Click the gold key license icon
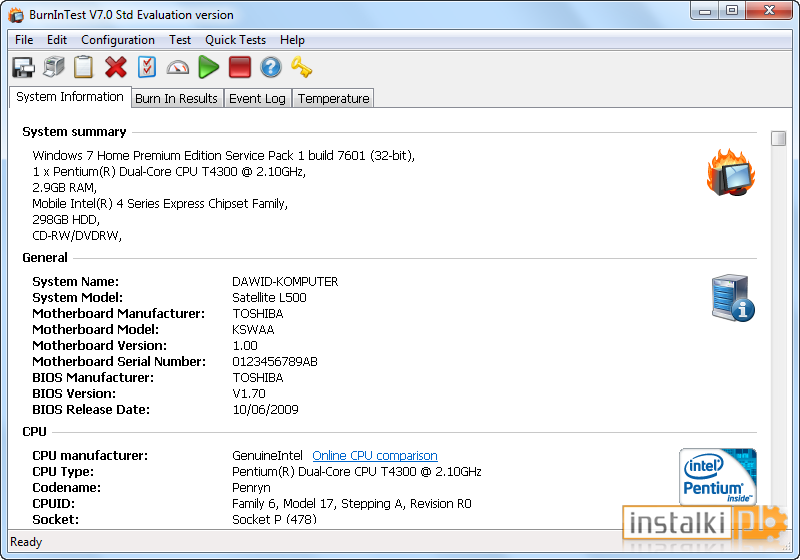This screenshot has width=800, height=560. pos(302,67)
